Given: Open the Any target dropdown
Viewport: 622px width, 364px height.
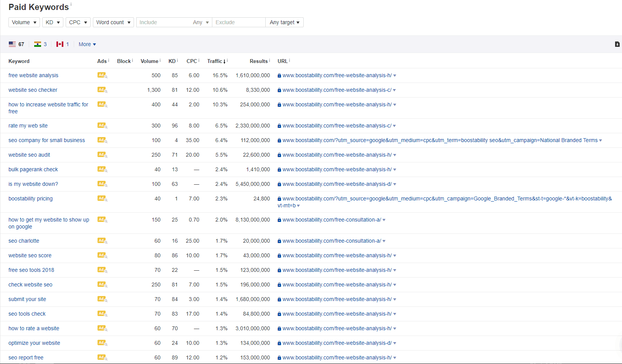Looking at the screenshot, I should coord(284,22).
